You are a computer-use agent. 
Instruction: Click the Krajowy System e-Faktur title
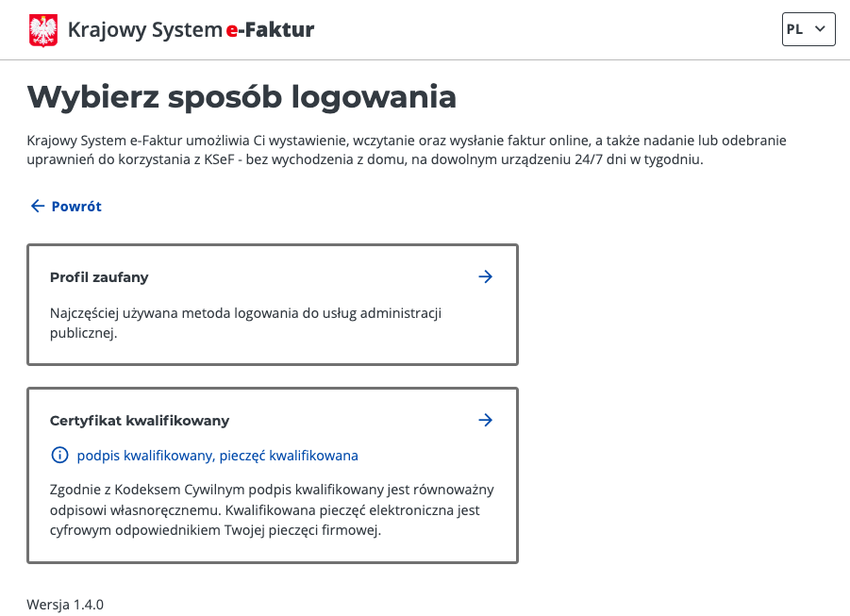[x=191, y=29]
